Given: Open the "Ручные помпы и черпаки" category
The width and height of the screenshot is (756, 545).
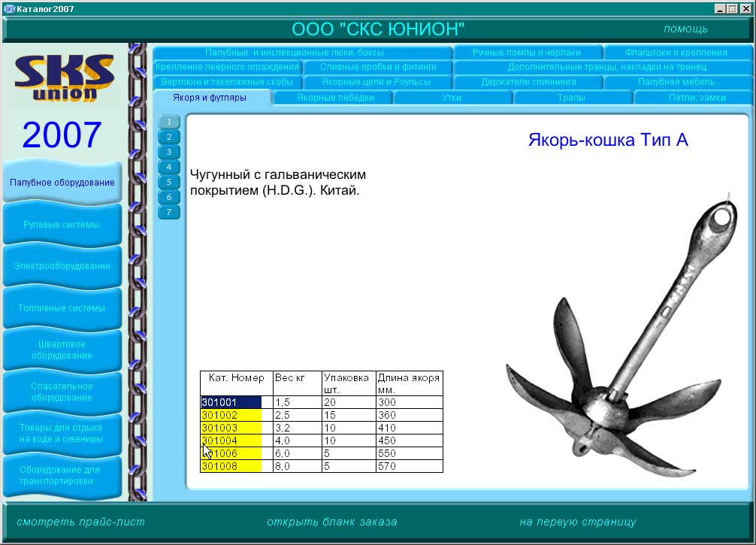Looking at the screenshot, I should (x=526, y=52).
